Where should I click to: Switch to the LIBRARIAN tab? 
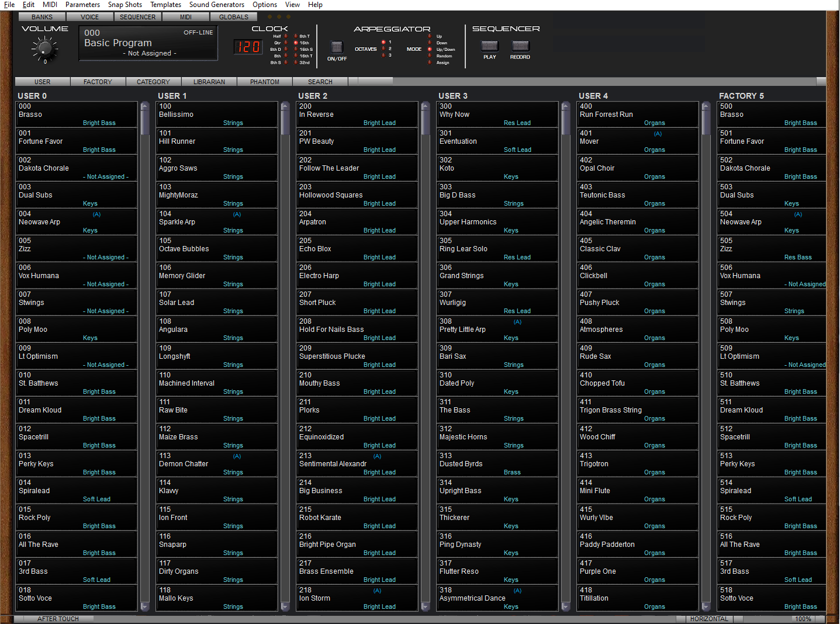click(x=209, y=82)
